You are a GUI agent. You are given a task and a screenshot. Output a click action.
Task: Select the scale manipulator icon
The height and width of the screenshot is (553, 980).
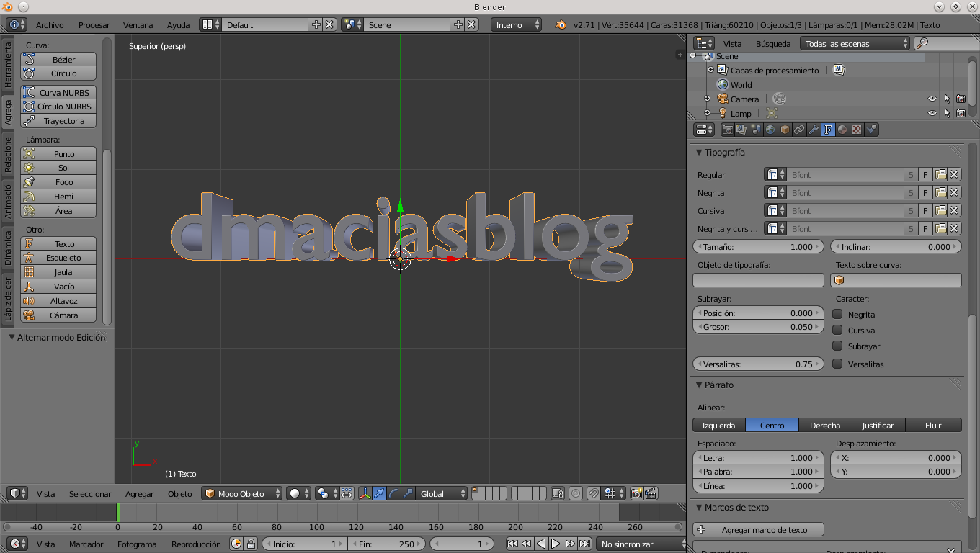click(x=408, y=493)
